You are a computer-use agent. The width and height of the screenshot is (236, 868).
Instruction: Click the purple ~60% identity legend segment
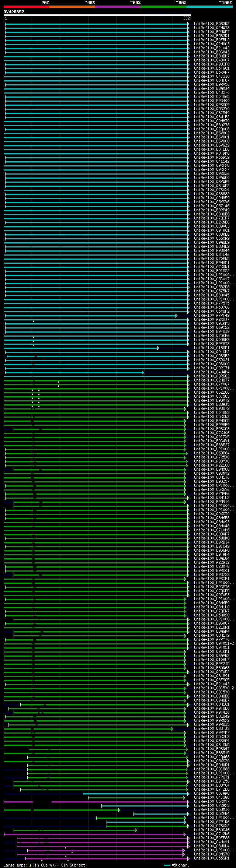coord(118,7)
